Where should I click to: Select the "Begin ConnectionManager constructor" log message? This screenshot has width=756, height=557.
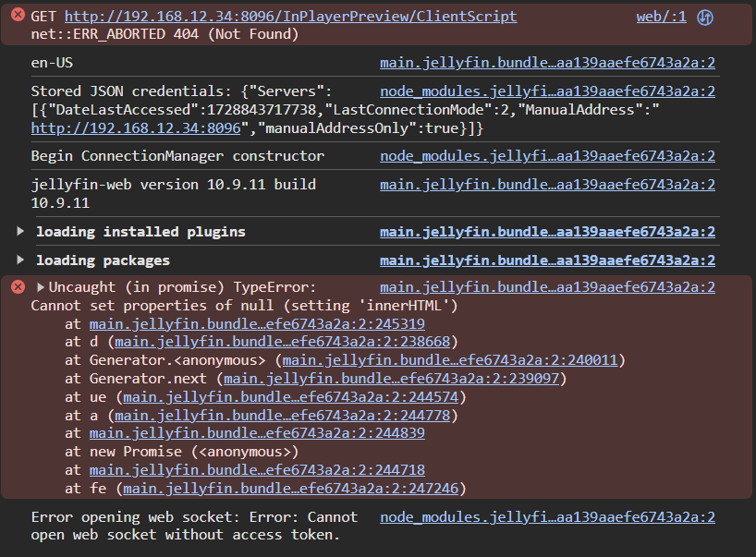177,156
